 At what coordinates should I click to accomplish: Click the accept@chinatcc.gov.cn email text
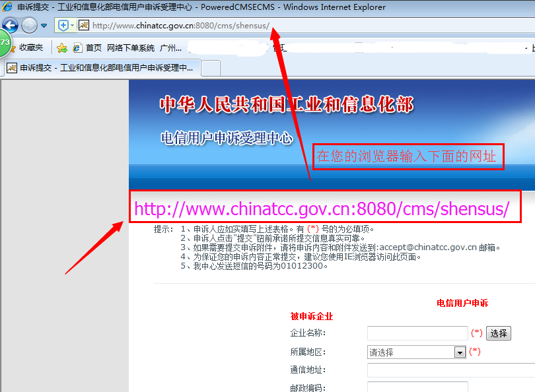coord(428,247)
